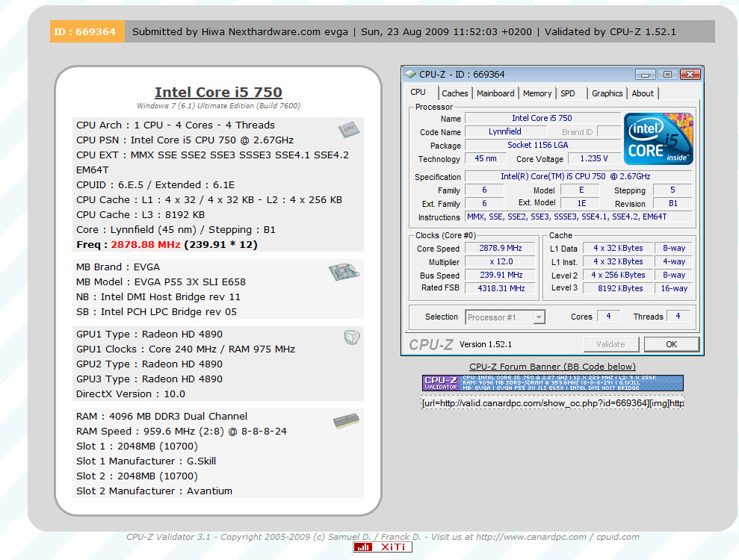Click the Rated FSB value 4318.31 MHz

point(500,288)
